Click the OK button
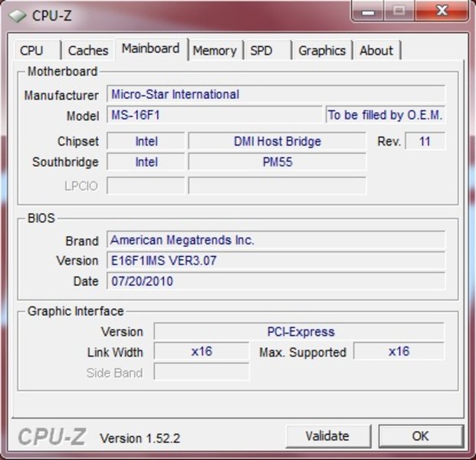The height and width of the screenshot is (460, 476). (x=421, y=436)
